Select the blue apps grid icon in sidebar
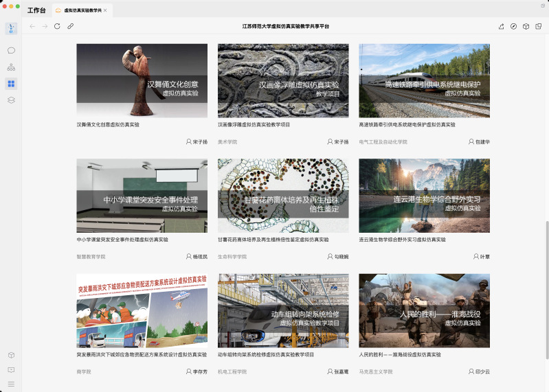549x392 pixels. tap(11, 84)
